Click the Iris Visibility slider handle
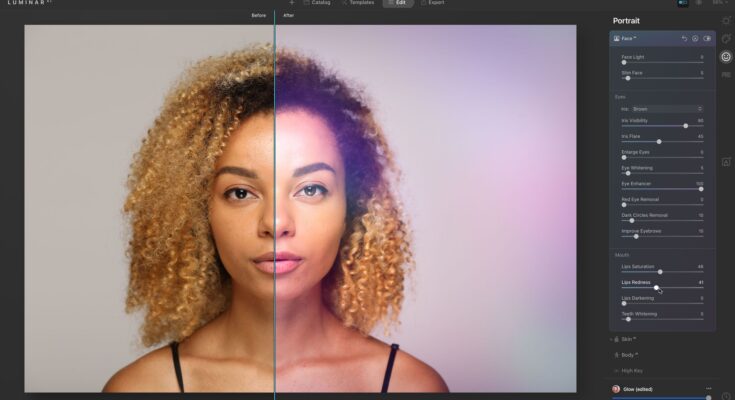The image size is (735, 400). [x=685, y=126]
